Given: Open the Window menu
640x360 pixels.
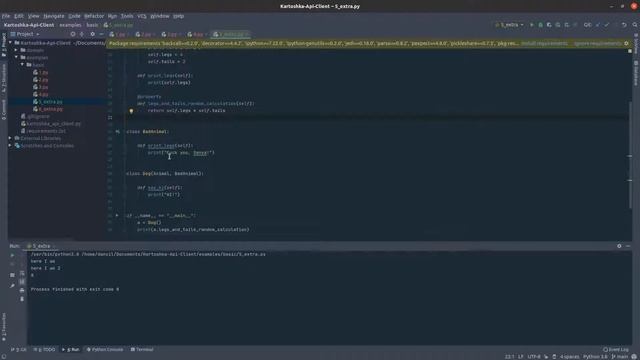Looking at the screenshot, I should coord(160,16).
